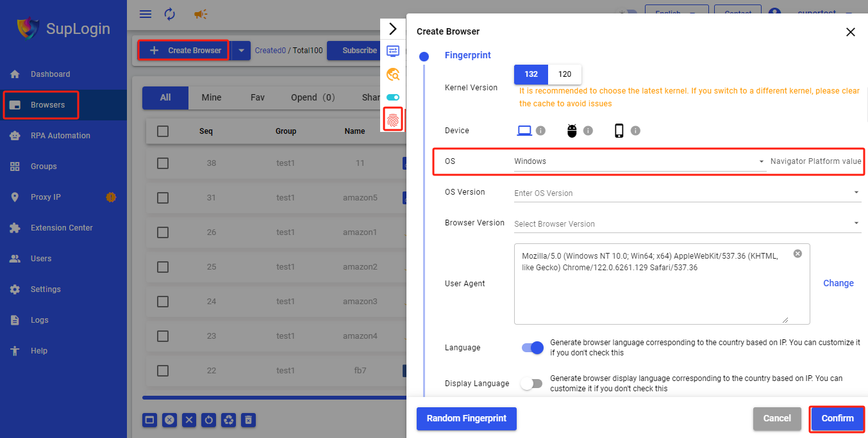Open the OS dropdown showing Windows
Screen dimensions: 868x438
pyautogui.click(x=640, y=161)
